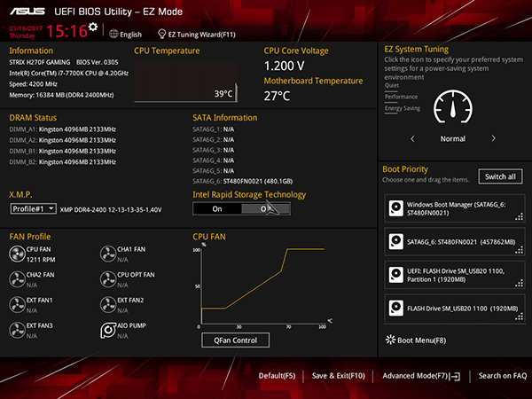Select the EXT FAN3 icon

(x=17, y=331)
